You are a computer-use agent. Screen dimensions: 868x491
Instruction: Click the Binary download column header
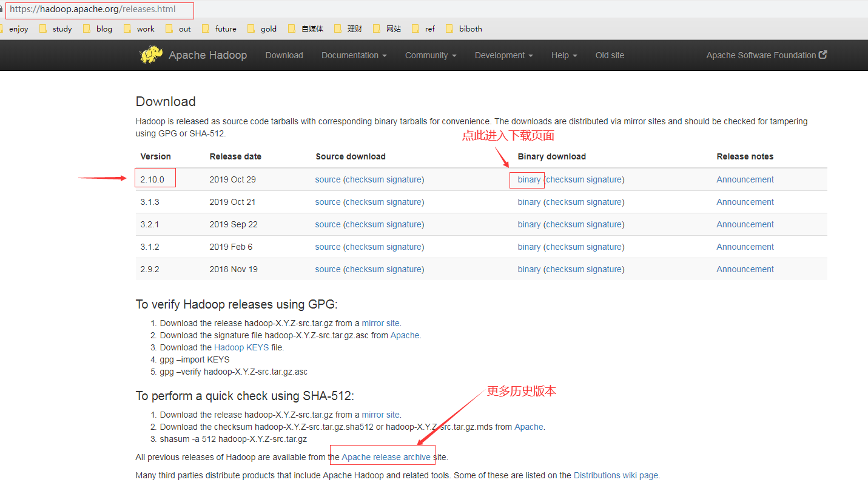[x=552, y=156]
